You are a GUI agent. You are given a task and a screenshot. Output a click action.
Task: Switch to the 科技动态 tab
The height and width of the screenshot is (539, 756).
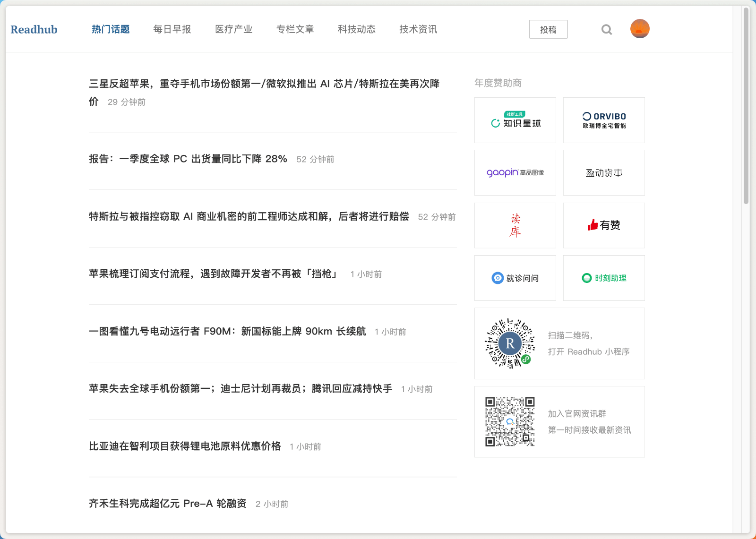[x=356, y=29]
